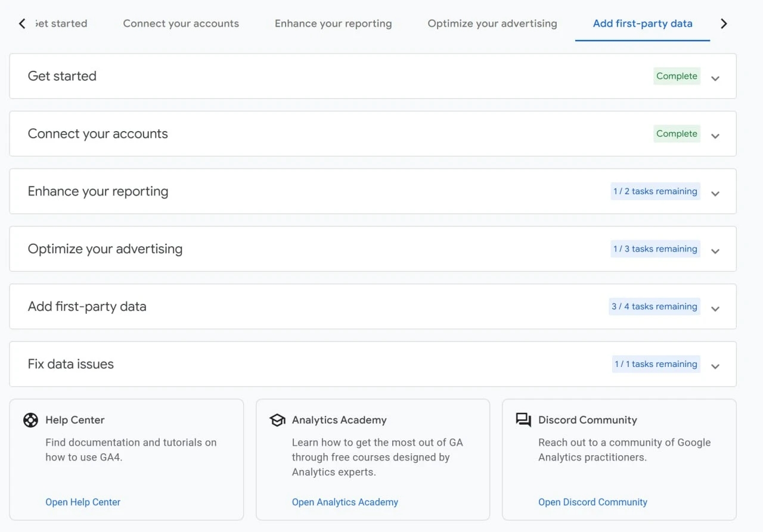Expand the Get started section
This screenshot has height=532, width=763.
tap(715, 77)
